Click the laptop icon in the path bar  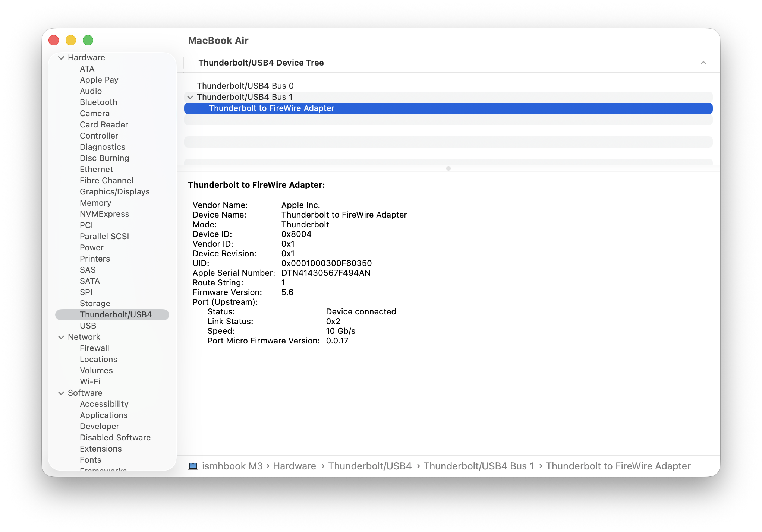193,466
